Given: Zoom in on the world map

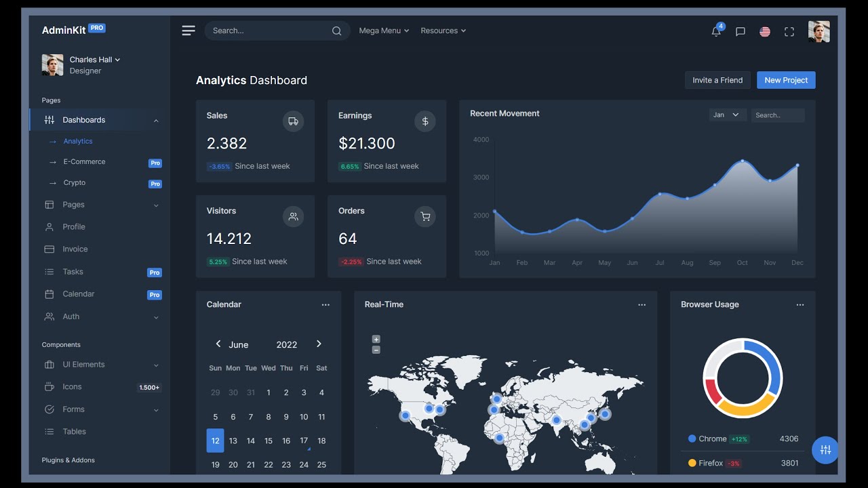Looking at the screenshot, I should [376, 339].
